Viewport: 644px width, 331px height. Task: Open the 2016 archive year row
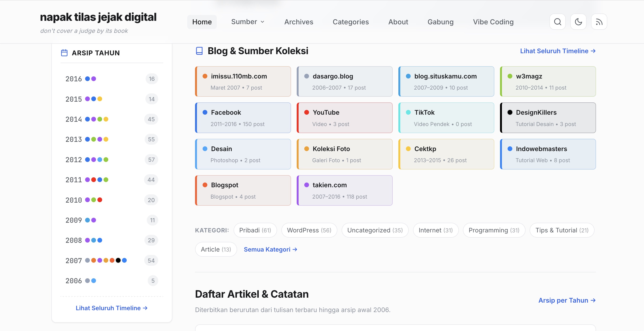(x=112, y=79)
